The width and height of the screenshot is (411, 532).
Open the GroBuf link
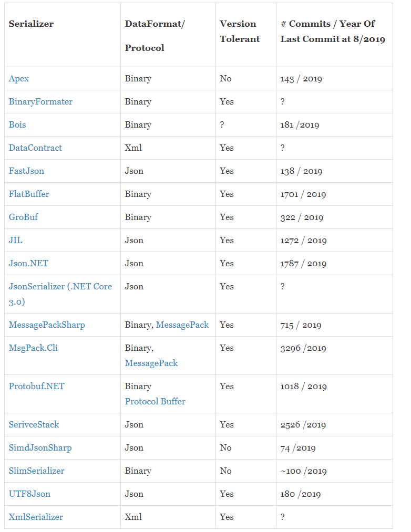pyautogui.click(x=23, y=217)
